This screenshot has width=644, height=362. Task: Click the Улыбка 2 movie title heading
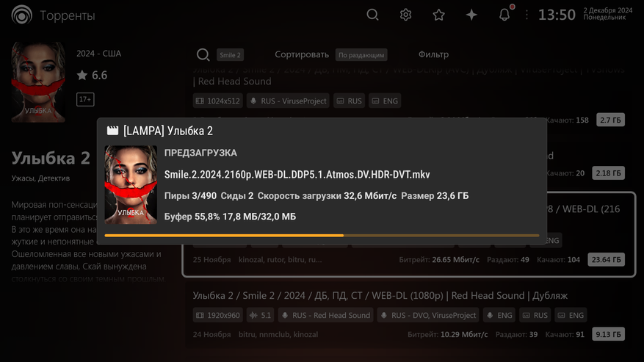pos(51,158)
